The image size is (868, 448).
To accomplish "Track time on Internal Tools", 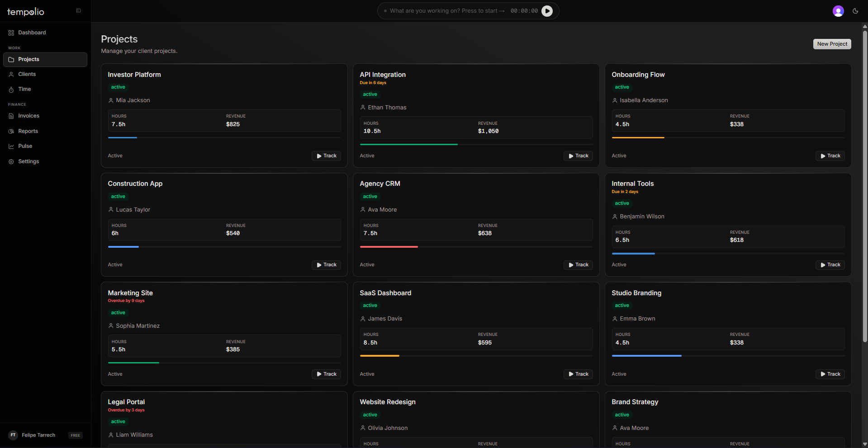I will click(x=830, y=265).
